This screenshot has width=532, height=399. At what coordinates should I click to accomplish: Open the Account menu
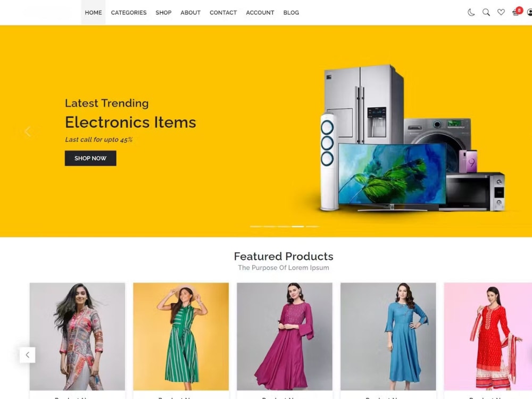pyautogui.click(x=260, y=13)
